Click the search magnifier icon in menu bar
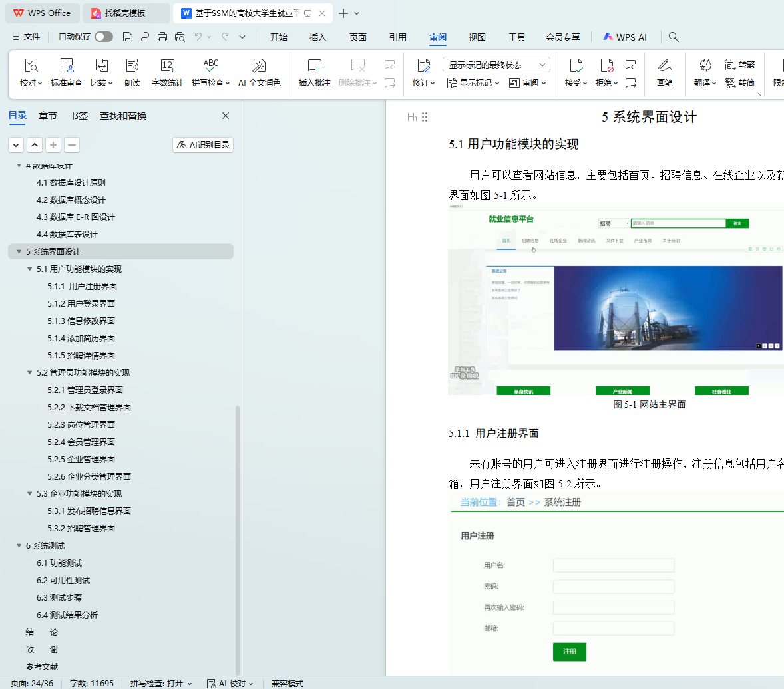The height and width of the screenshot is (689, 784). tap(674, 37)
